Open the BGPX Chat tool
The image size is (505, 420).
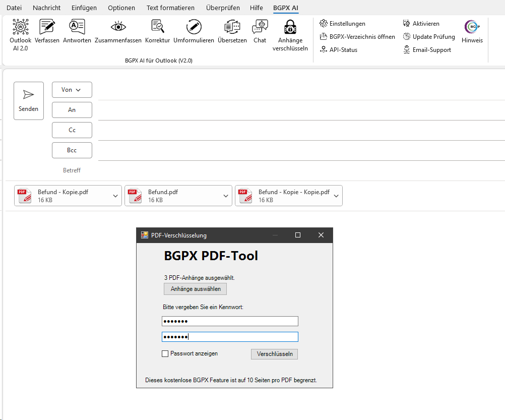tap(260, 27)
